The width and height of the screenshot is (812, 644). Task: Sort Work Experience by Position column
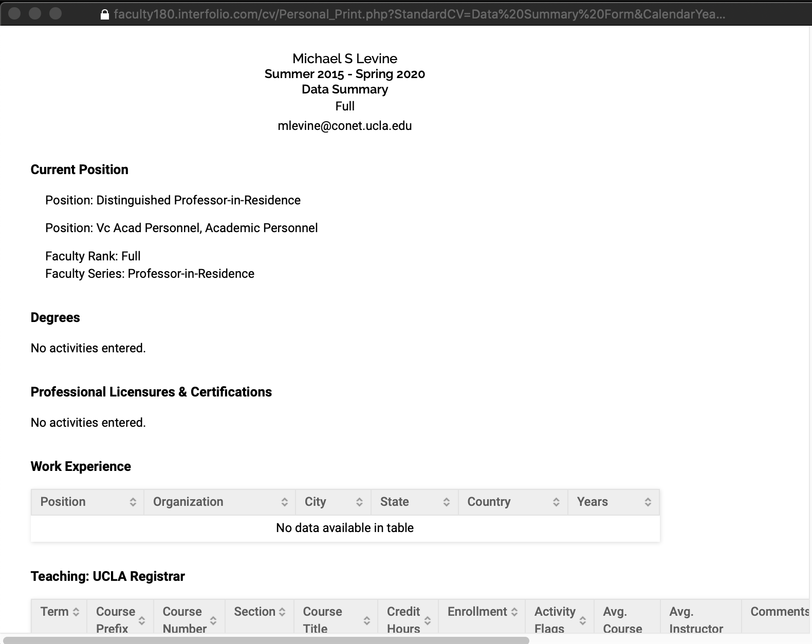87,502
